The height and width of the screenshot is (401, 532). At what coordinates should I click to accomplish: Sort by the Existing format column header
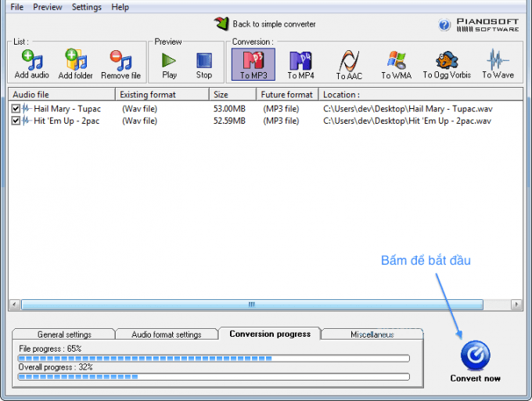162,95
